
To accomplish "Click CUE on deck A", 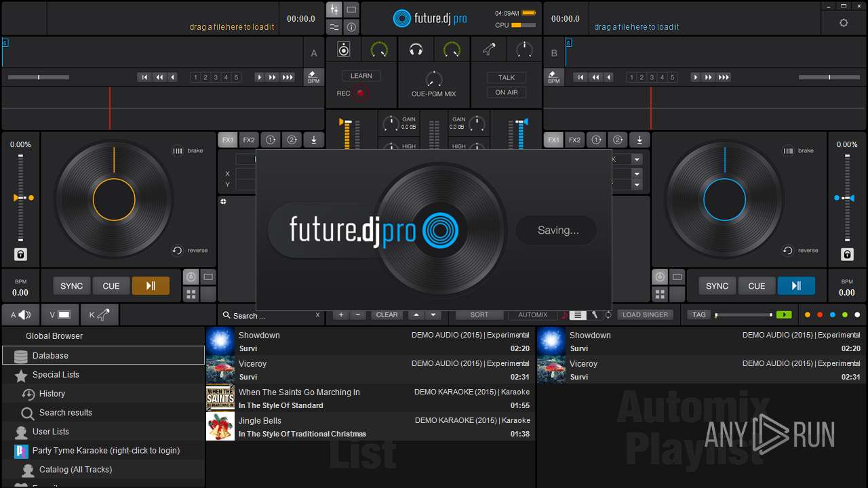I will point(111,286).
